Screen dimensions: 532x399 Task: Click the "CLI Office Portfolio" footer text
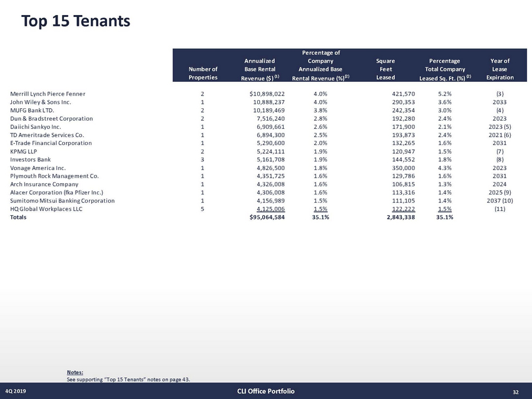coord(265,391)
